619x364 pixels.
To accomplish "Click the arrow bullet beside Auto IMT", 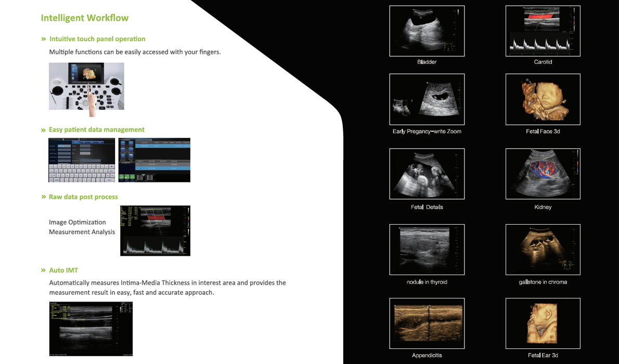I will [43, 270].
